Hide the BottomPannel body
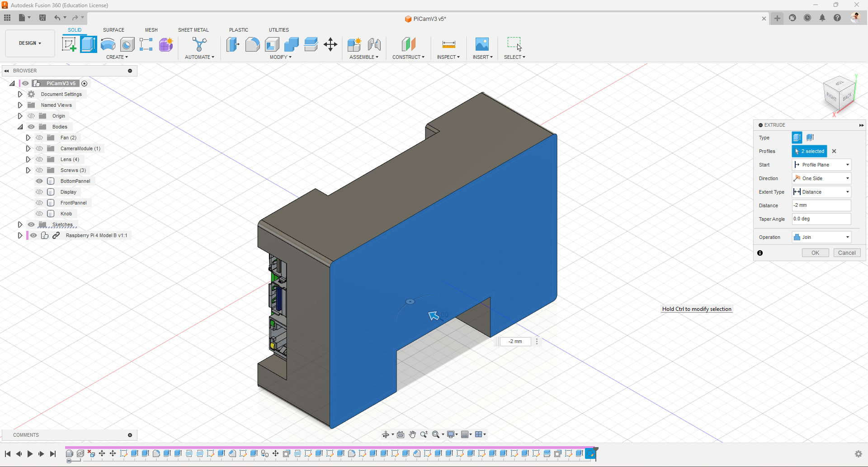This screenshot has width=868, height=467. (39, 181)
